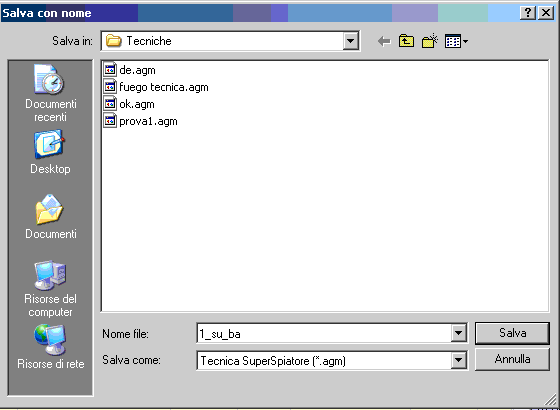Open Risorse di rete
This screenshot has height=410, width=560.
click(51, 346)
